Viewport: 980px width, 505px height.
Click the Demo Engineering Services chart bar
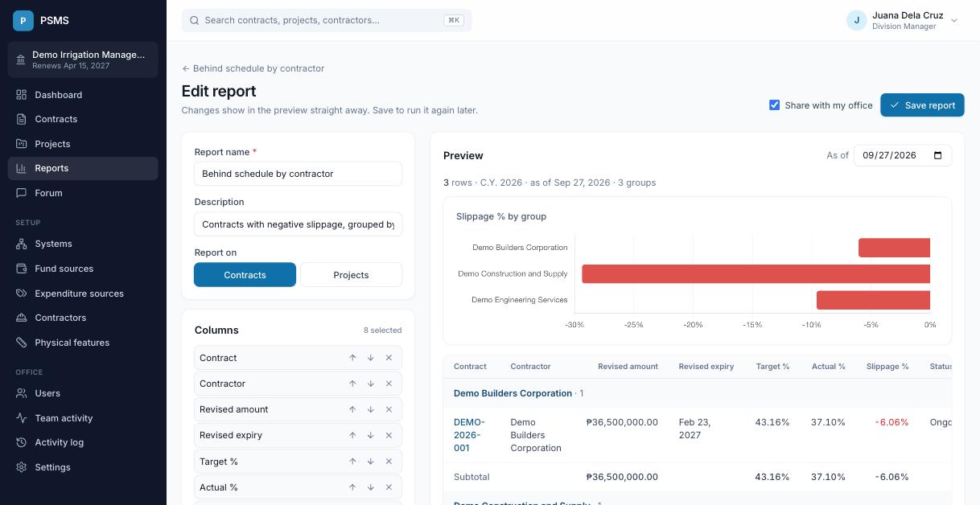[873, 300]
